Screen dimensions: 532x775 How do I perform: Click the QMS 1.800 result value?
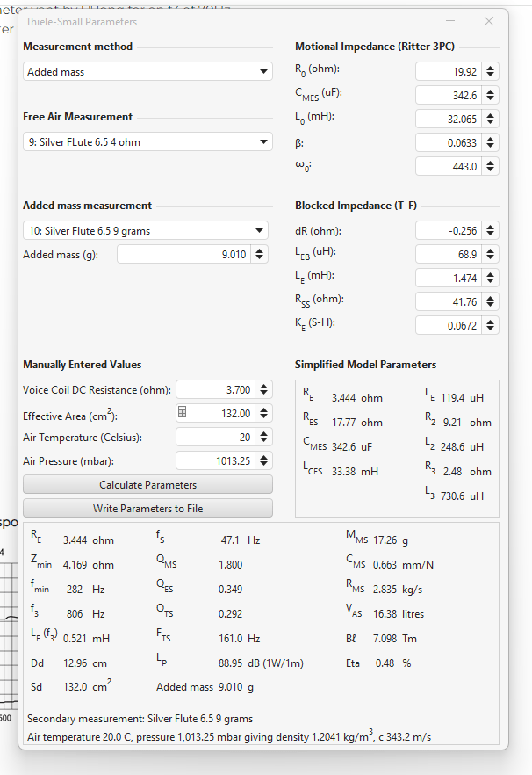pos(230,564)
